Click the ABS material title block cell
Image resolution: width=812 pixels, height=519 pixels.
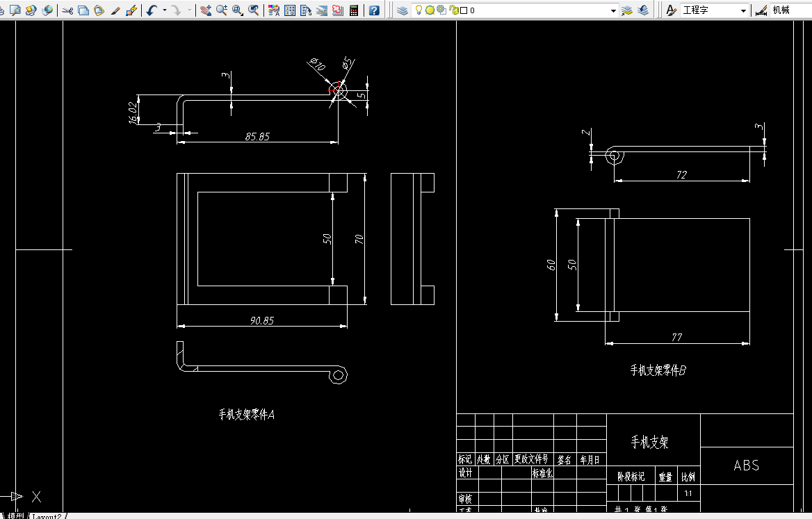[x=747, y=466]
